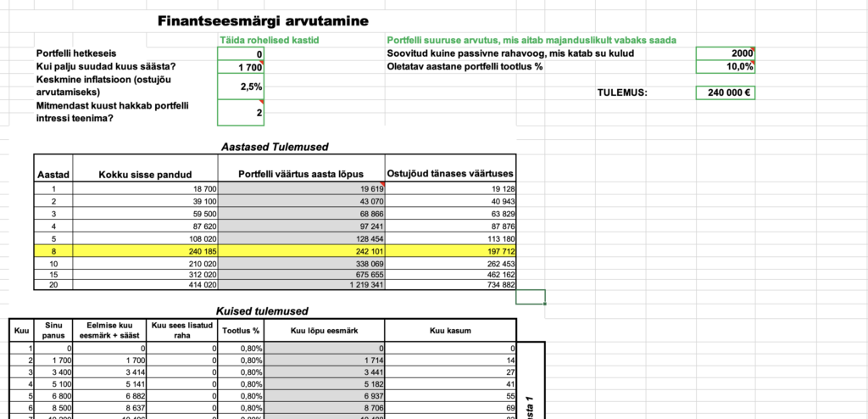Click the annual return cell showing 10,0%
Screen dimensions: 868x419
(x=725, y=67)
